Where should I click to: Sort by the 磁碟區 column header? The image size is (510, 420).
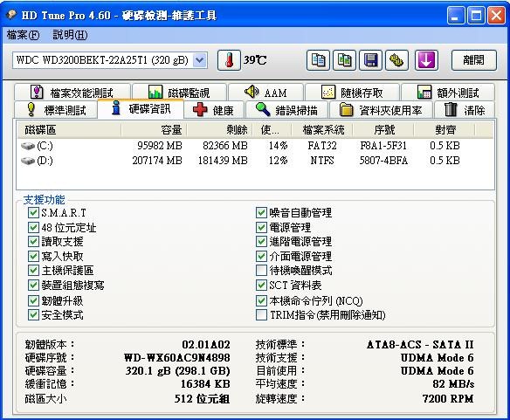(69, 130)
